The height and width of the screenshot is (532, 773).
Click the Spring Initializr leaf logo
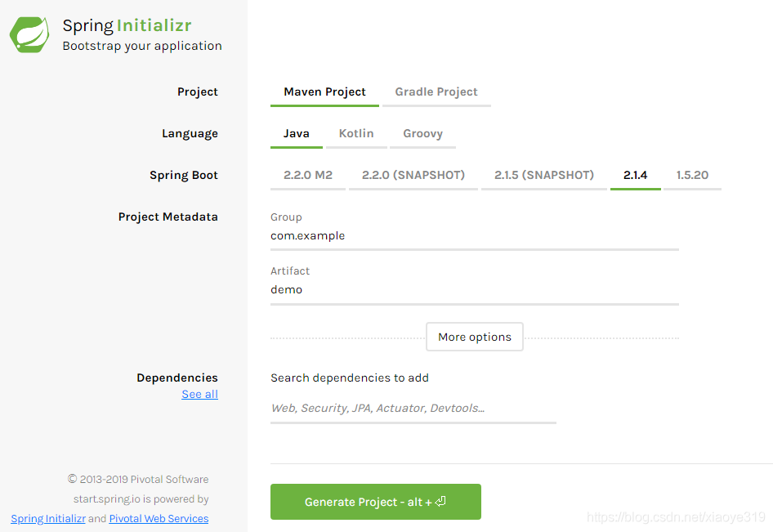point(29,35)
